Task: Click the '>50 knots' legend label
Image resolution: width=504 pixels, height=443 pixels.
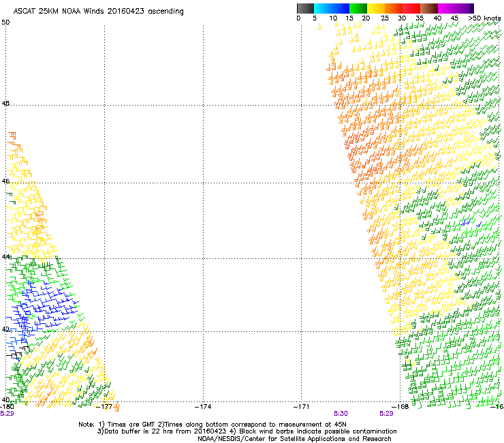Action: [x=484, y=18]
